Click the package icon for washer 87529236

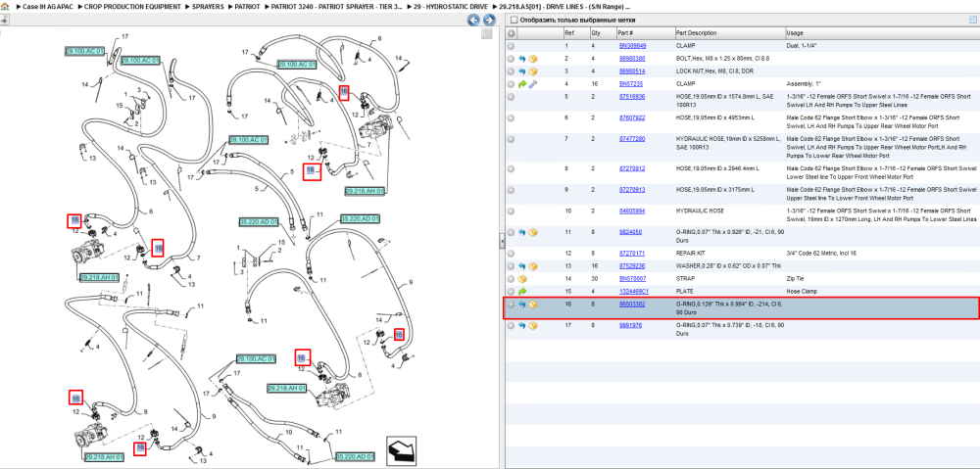pos(533,266)
